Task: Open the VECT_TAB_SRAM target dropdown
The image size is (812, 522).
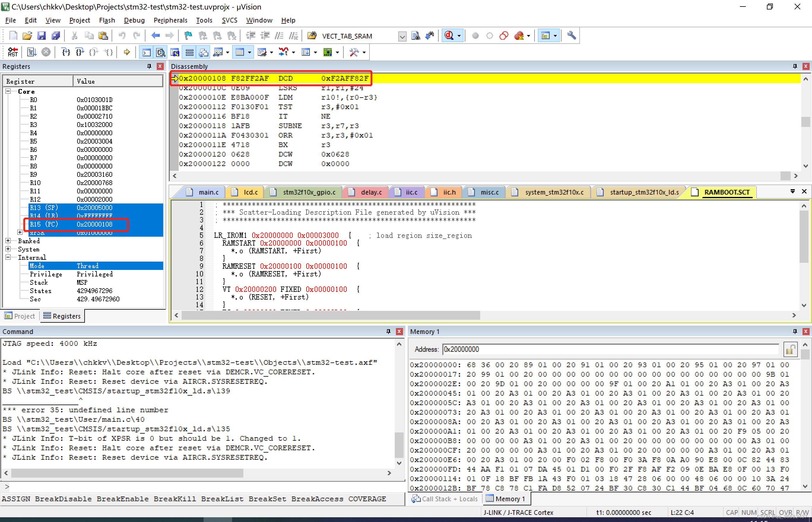Action: [402, 36]
